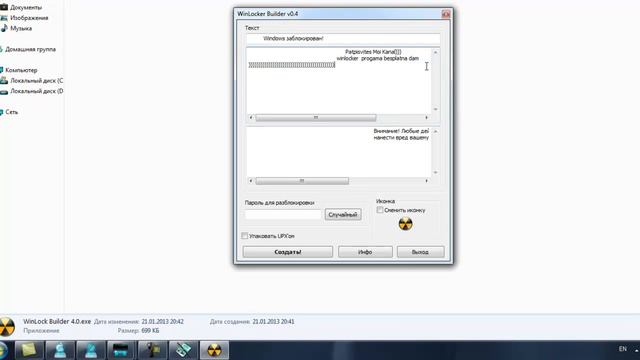Click the Windows заблокирован! title text field
The height and width of the screenshot is (360, 640).
coord(343,38)
